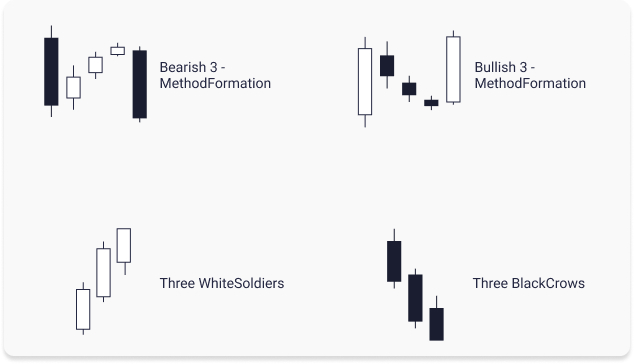The image size is (634, 364).
Task: Click smallest white candle in Bearish pattern
Action: (x=118, y=51)
